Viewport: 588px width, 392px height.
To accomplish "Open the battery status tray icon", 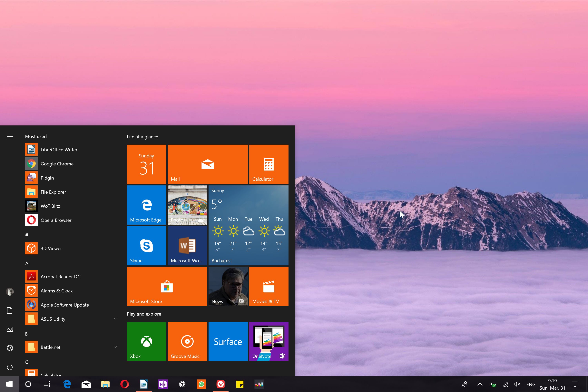I will click(493, 385).
